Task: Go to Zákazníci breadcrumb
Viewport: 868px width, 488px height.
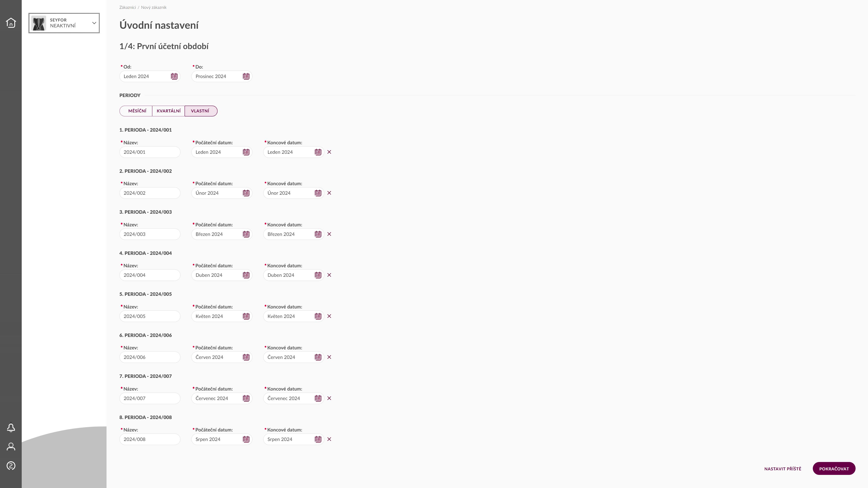Action: point(128,7)
